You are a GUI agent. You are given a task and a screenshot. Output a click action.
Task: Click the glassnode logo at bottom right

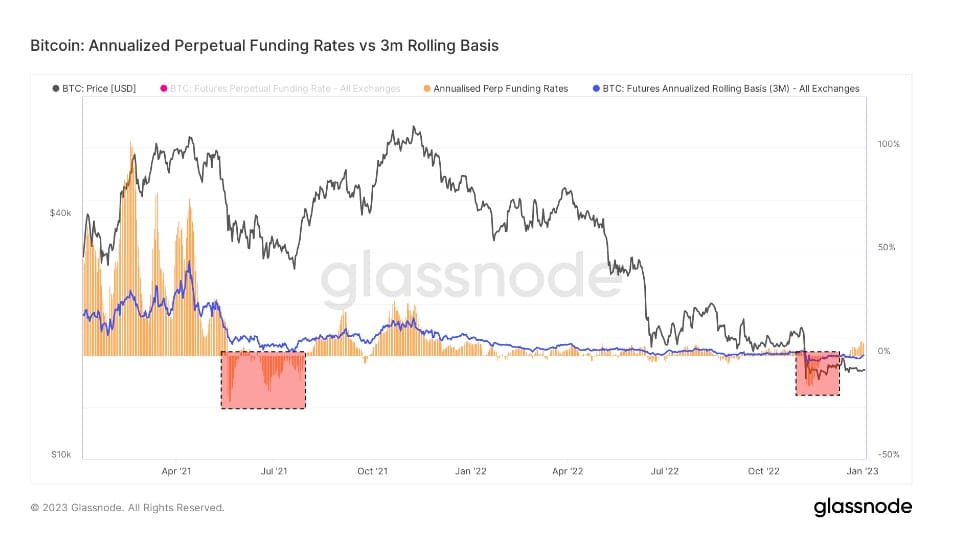[x=862, y=507]
